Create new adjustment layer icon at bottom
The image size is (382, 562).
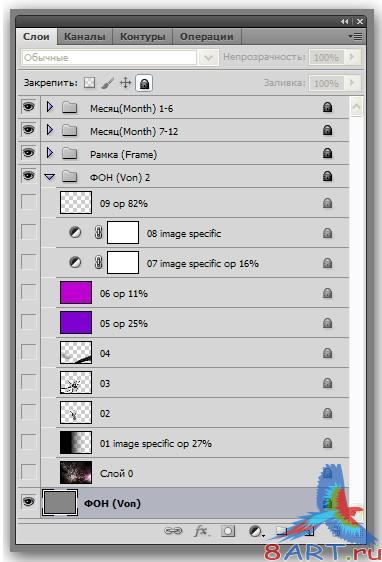click(256, 531)
